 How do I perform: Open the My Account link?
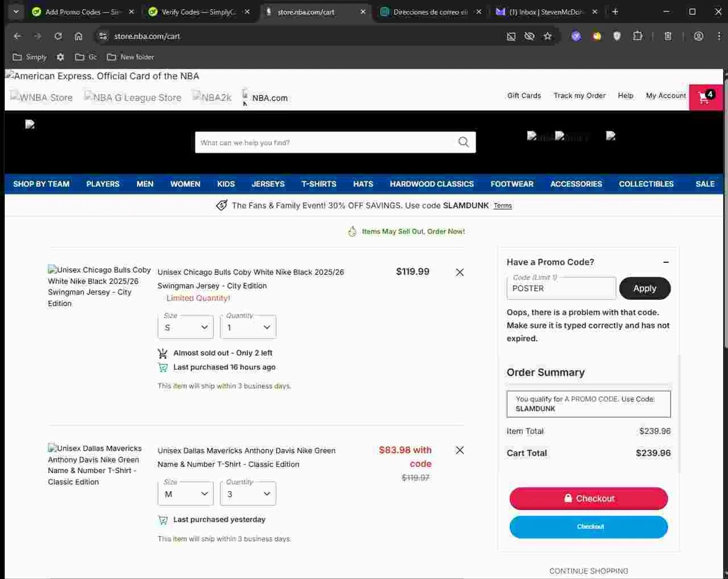pyautogui.click(x=665, y=96)
